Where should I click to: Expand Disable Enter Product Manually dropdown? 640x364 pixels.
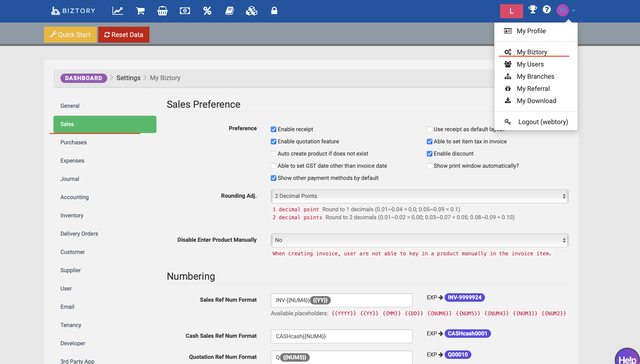click(x=420, y=240)
